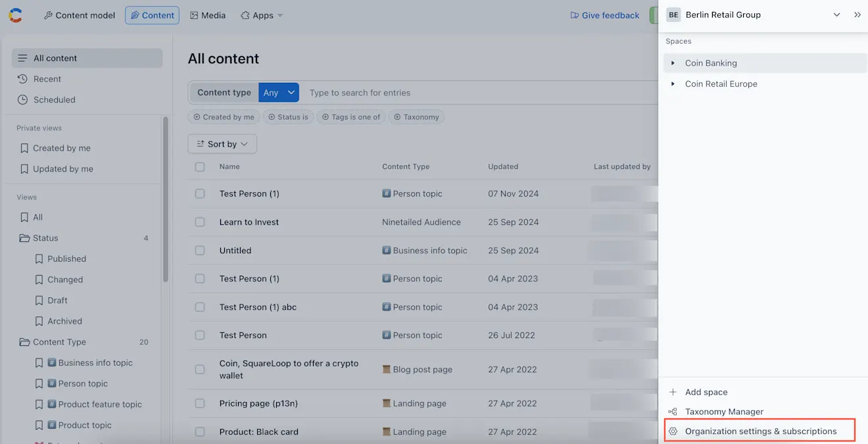Click the sidebar vertical scrollbar
Screen dimensions: 868x444
point(166,199)
